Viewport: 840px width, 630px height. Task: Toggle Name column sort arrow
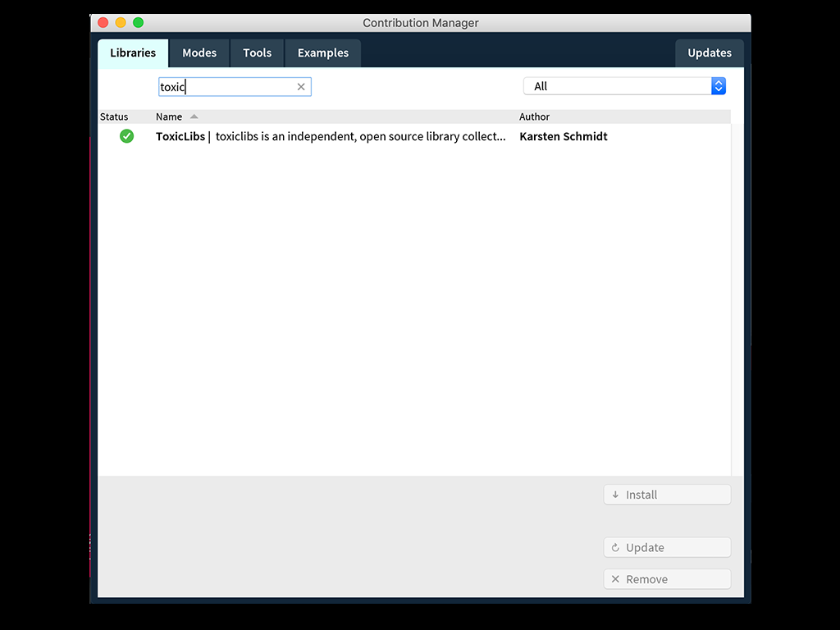[194, 116]
